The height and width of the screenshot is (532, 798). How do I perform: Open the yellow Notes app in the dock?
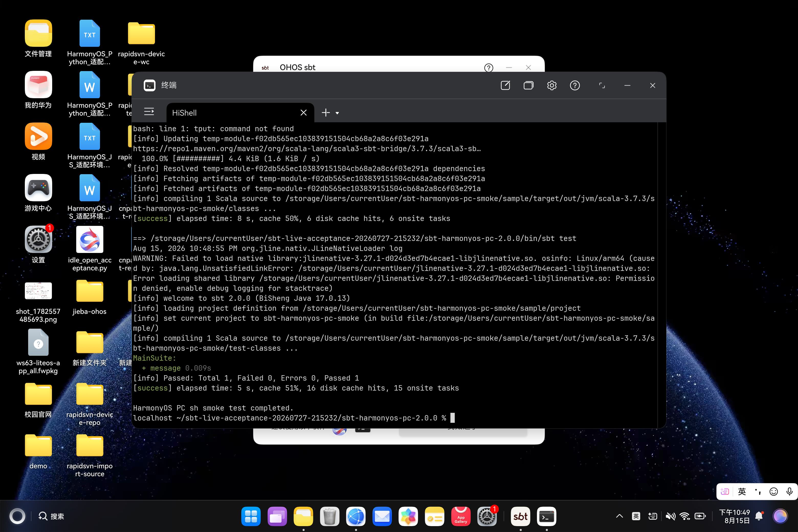435,516
